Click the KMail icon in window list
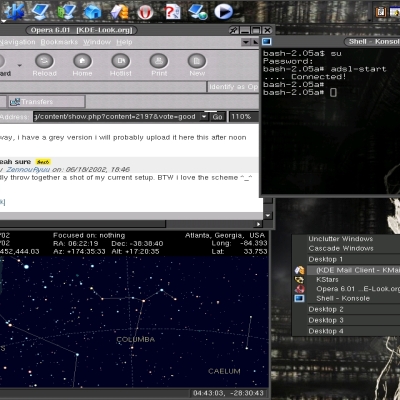The width and height of the screenshot is (400, 400). click(x=299, y=270)
